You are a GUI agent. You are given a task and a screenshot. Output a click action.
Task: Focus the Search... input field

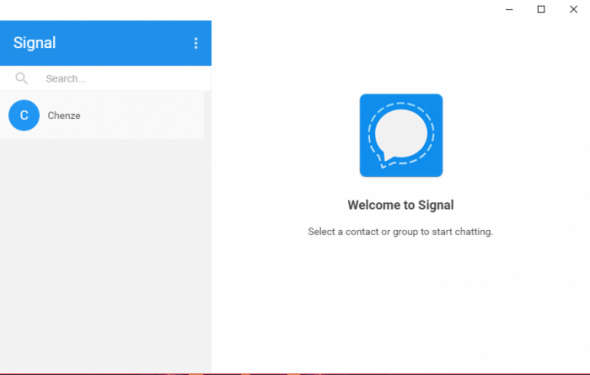coord(124,78)
